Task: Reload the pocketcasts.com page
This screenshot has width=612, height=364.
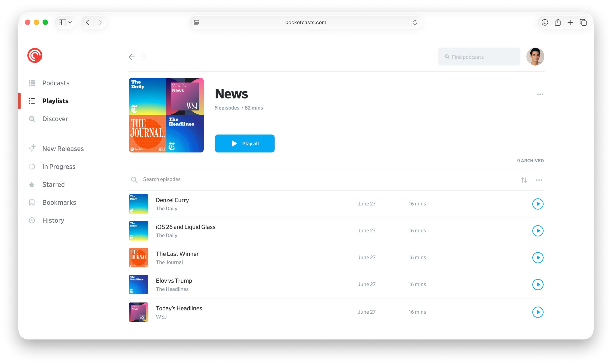Action: point(415,22)
